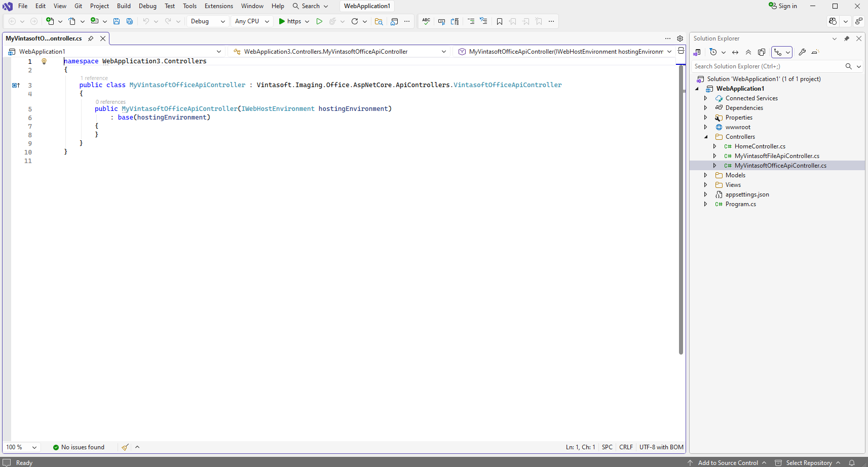
Task: Click the Search Solution Explorer input field
Action: tap(766, 66)
